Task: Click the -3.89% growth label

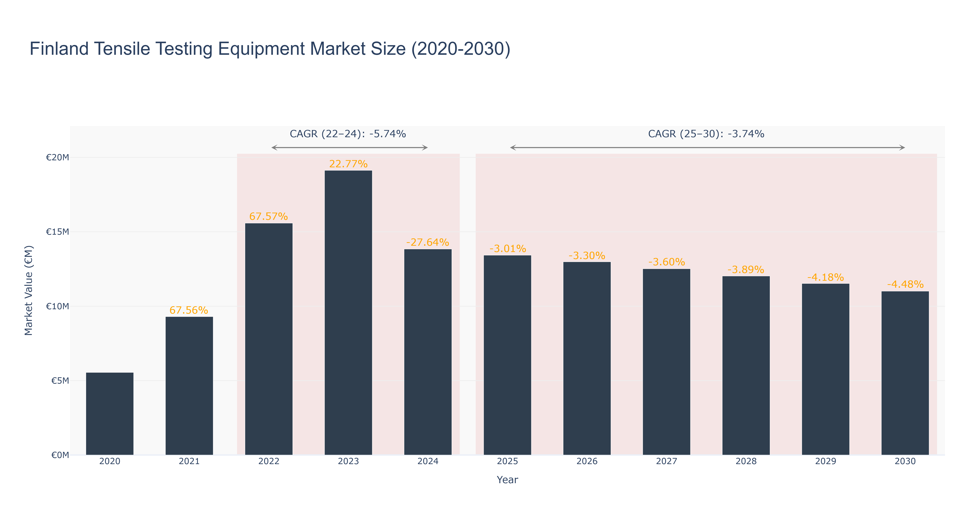Action: pos(746,270)
